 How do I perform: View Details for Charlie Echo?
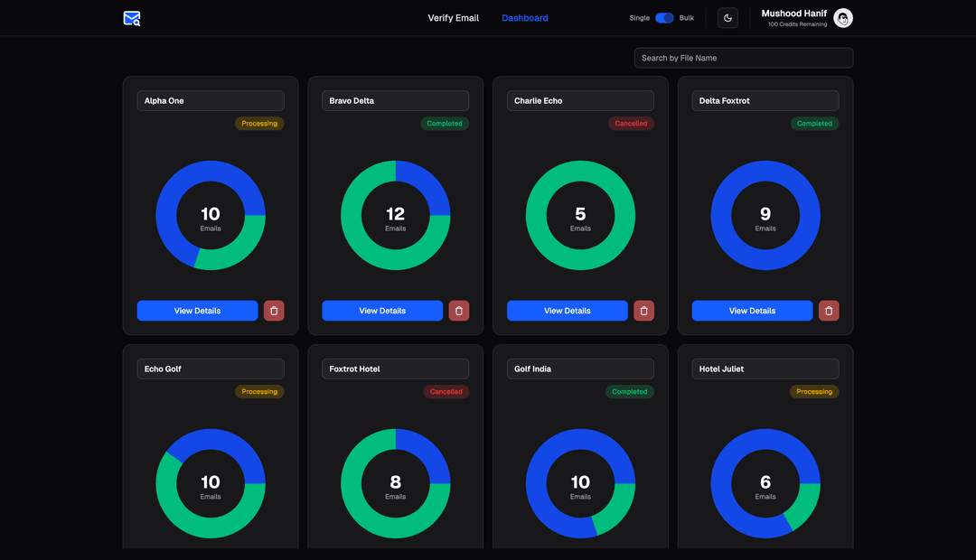pos(567,311)
